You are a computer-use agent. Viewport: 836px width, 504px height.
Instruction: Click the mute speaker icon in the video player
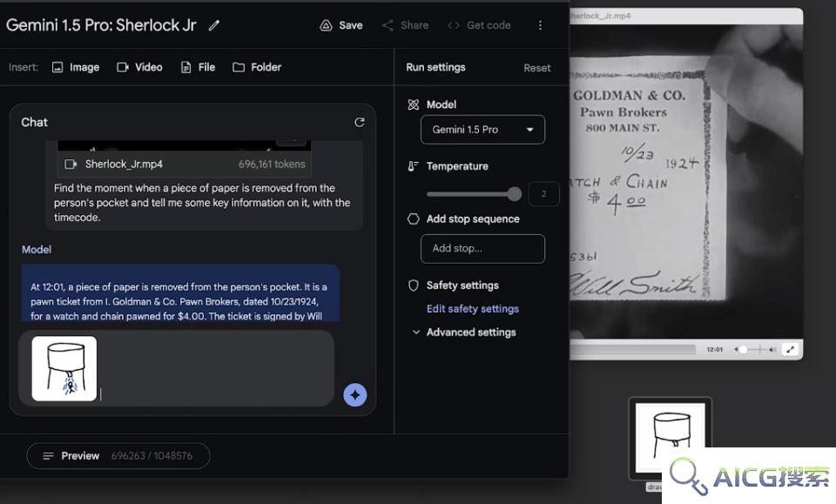pyautogui.click(x=736, y=350)
